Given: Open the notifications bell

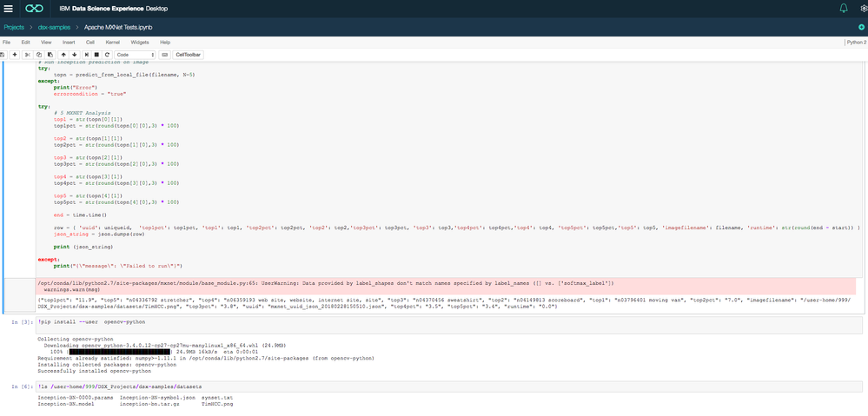Looking at the screenshot, I should 844,9.
